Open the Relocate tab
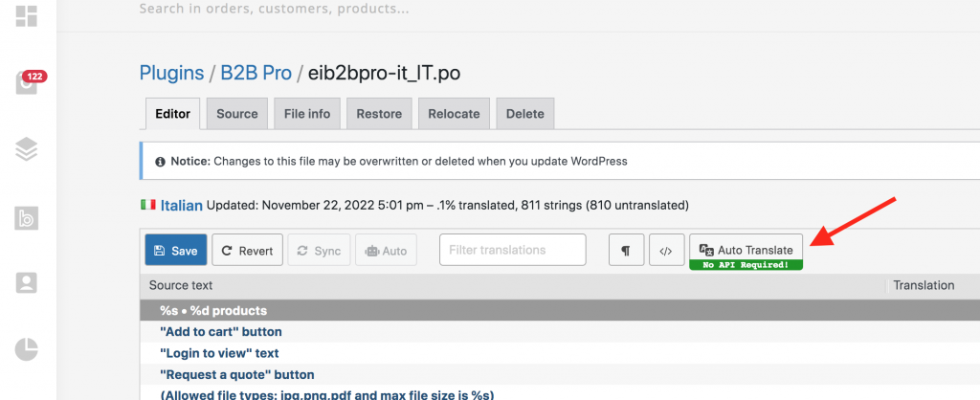 pos(454,114)
